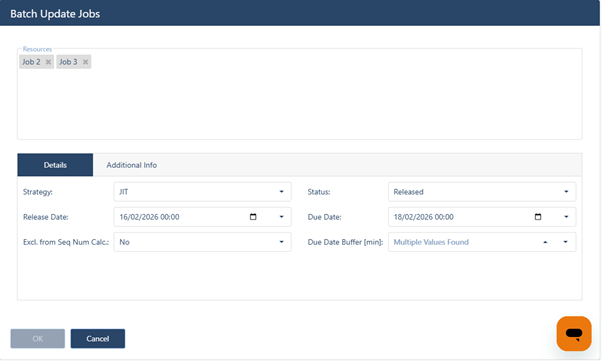Open the Due Date calendar picker

(x=538, y=217)
